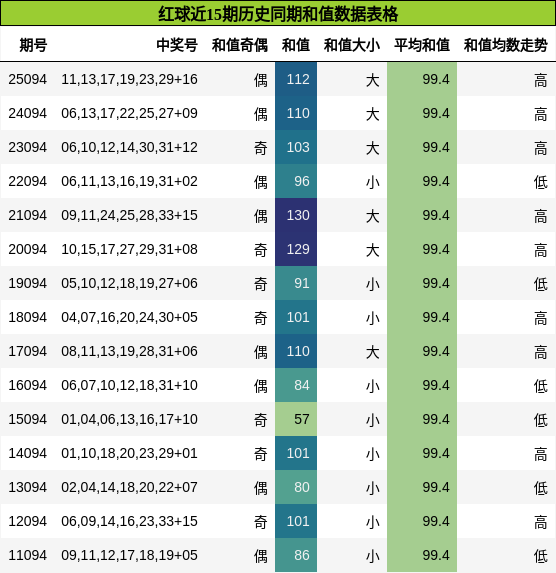Select period number 19094
This screenshot has height=573, width=556.
click(28, 283)
